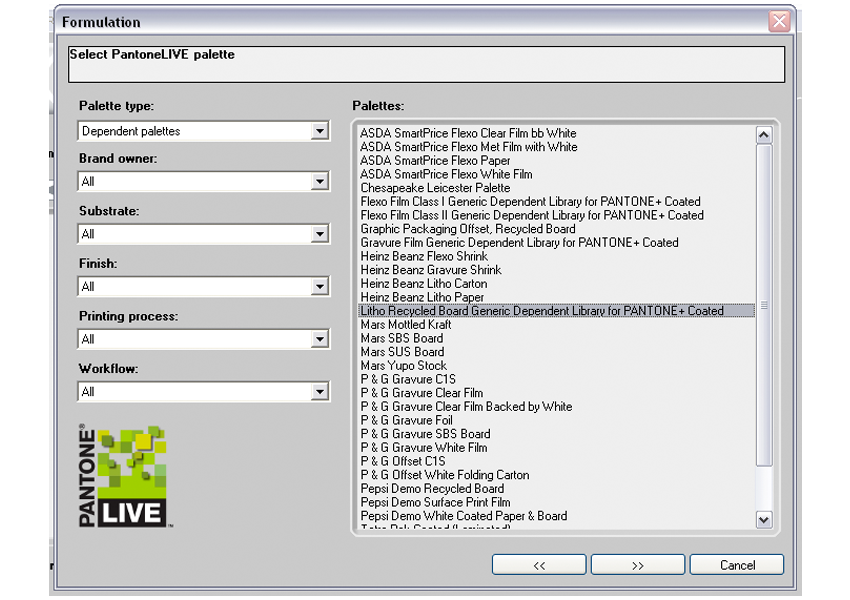Image resolution: width=850 pixels, height=600 pixels.
Task: Choose Flexo Film Class I Generic Dependent Library
Action: pos(531,202)
